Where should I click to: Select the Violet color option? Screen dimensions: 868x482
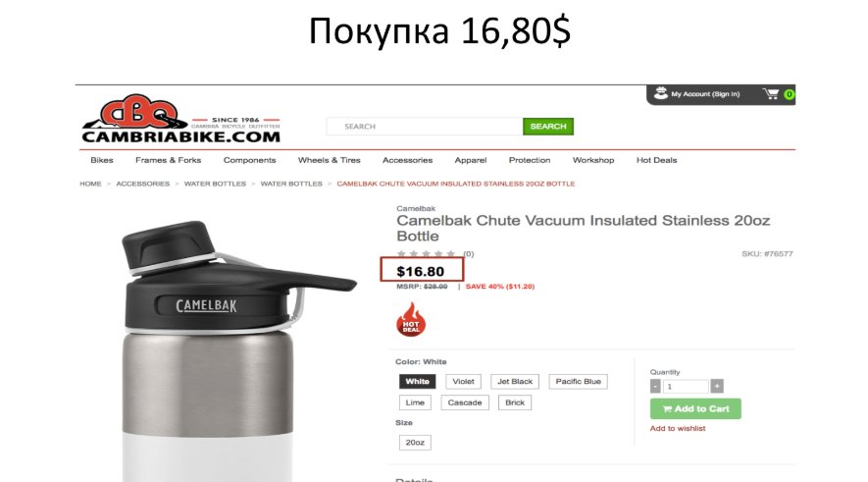tap(463, 381)
